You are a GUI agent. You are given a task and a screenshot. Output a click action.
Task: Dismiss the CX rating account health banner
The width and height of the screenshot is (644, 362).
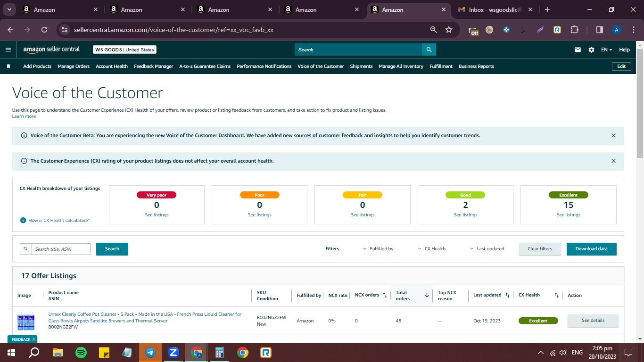(613, 161)
